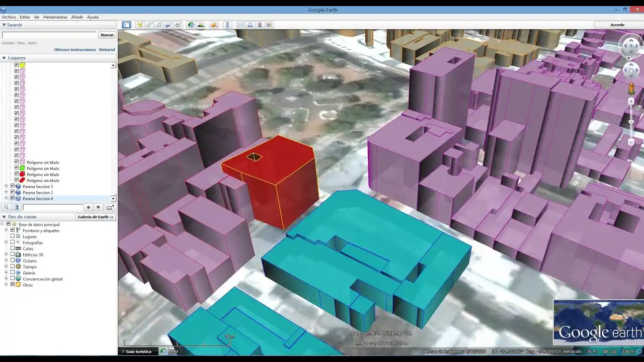Toggle the sidebar panel toolbar button
644x362 pixels.
[x=126, y=25]
